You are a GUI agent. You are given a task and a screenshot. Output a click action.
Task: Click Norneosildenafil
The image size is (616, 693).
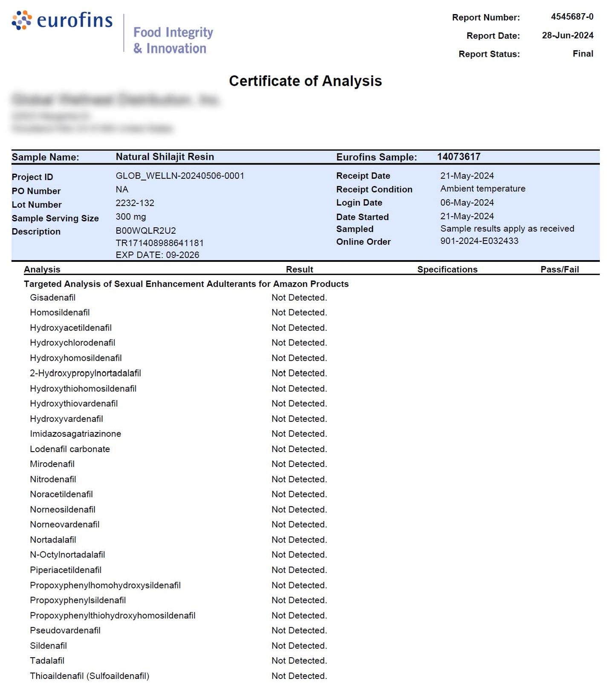click(x=63, y=510)
